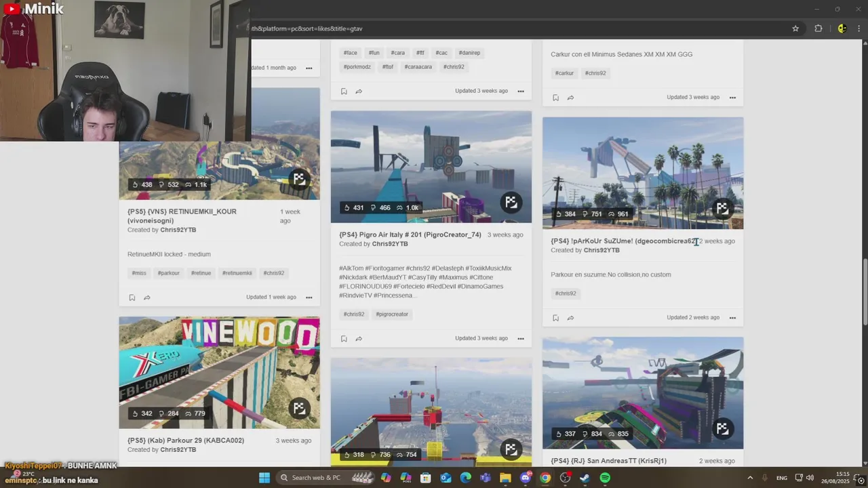The width and height of the screenshot is (868, 488).
Task: Click race flag icon on Parkour 29 thumbnail
Action: pyautogui.click(x=299, y=408)
